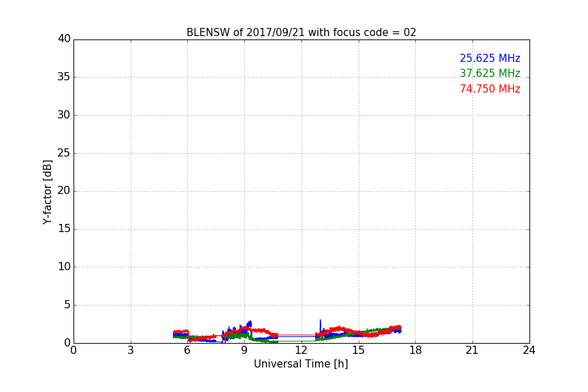Click the x-axis tick label '21'
Screen dimensions: 588x392
click(x=472, y=350)
